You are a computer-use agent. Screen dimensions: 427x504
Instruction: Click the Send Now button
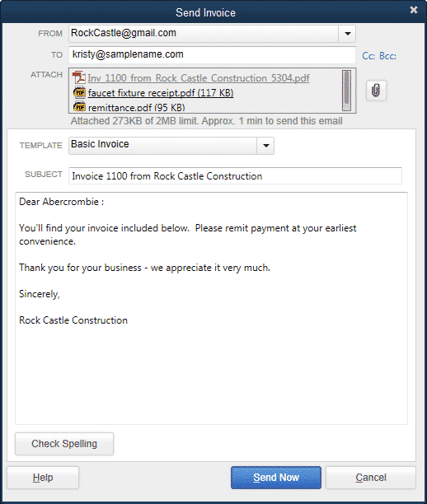[276, 478]
